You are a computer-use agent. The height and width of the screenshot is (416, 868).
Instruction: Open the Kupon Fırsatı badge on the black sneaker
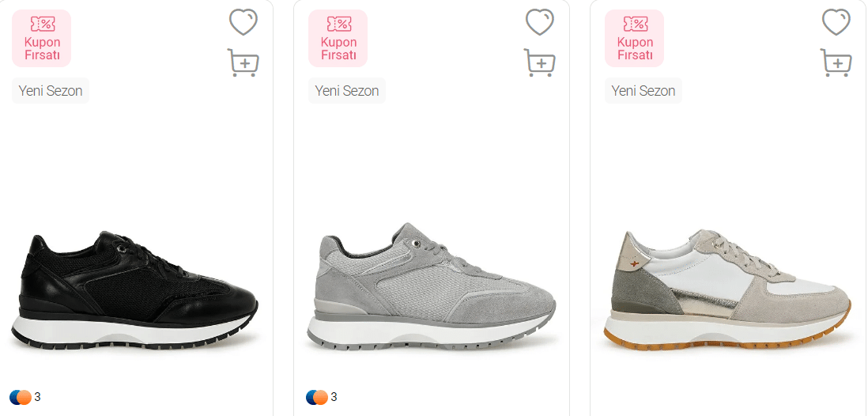pyautogui.click(x=42, y=38)
